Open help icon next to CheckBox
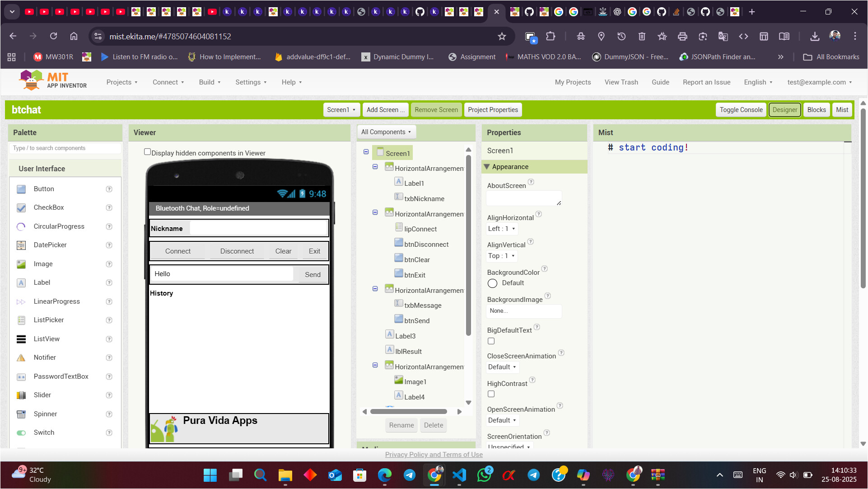Screen dimensions: 868x489 [109, 207]
